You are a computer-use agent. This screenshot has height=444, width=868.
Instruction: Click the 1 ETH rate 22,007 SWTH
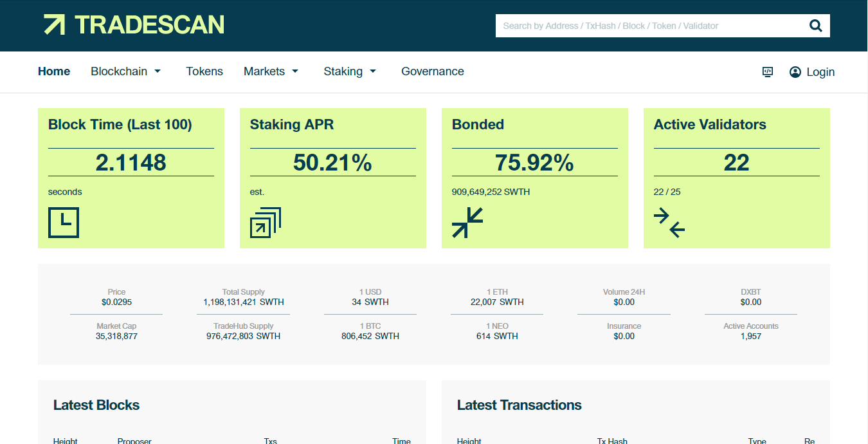pos(497,302)
